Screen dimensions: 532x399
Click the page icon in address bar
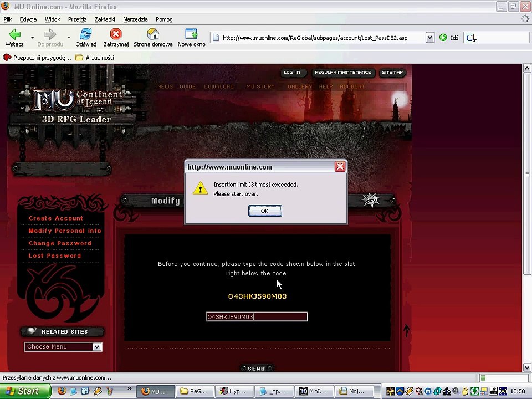click(216, 38)
